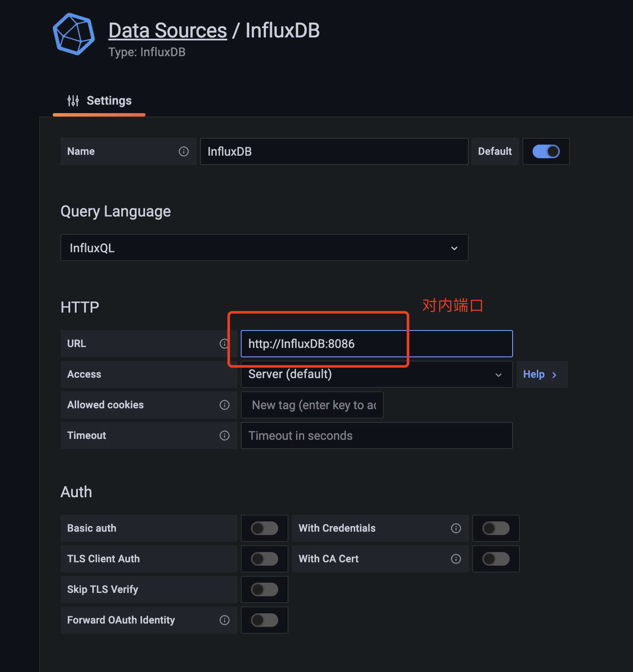
Task: Turn off the Default data source toggle
Action: 546,151
